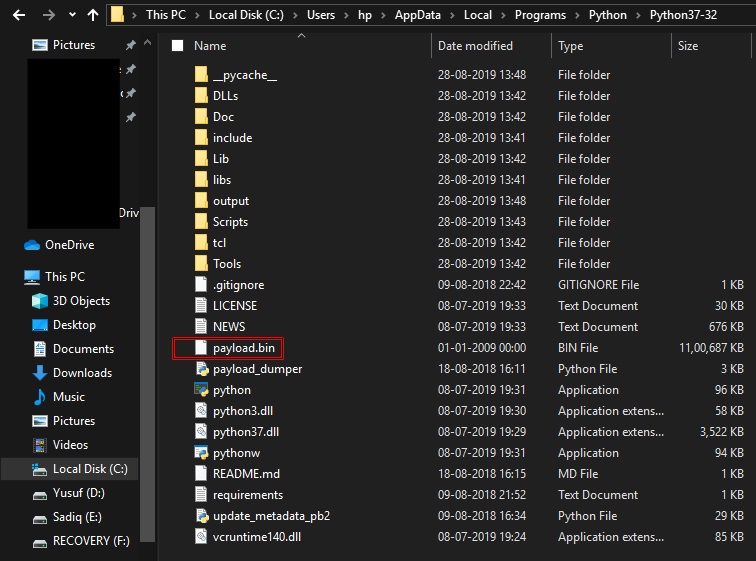The width and height of the screenshot is (756, 561).
Task: Open This PC in navigation pane
Action: pyautogui.click(x=54, y=277)
